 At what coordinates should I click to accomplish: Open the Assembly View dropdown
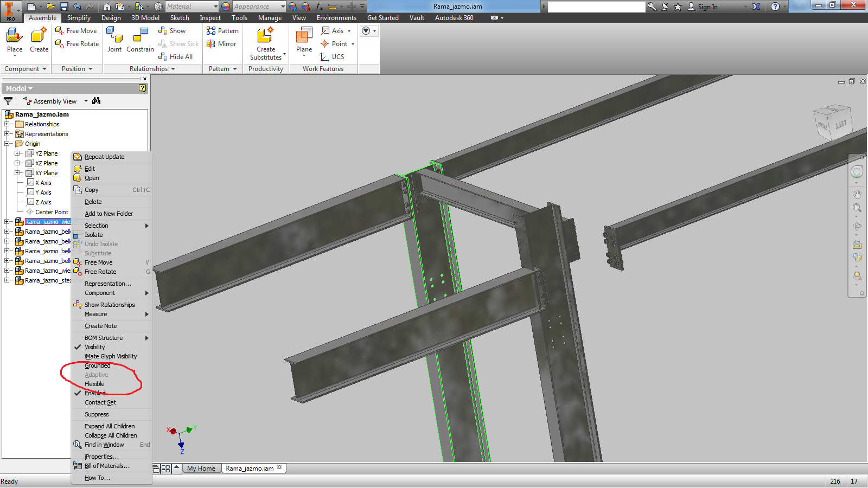pos(86,101)
